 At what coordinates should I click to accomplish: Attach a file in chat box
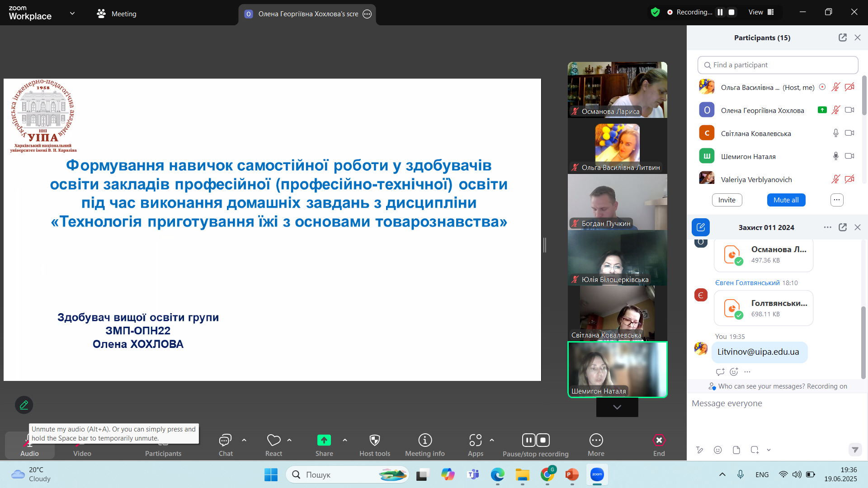[x=736, y=450]
